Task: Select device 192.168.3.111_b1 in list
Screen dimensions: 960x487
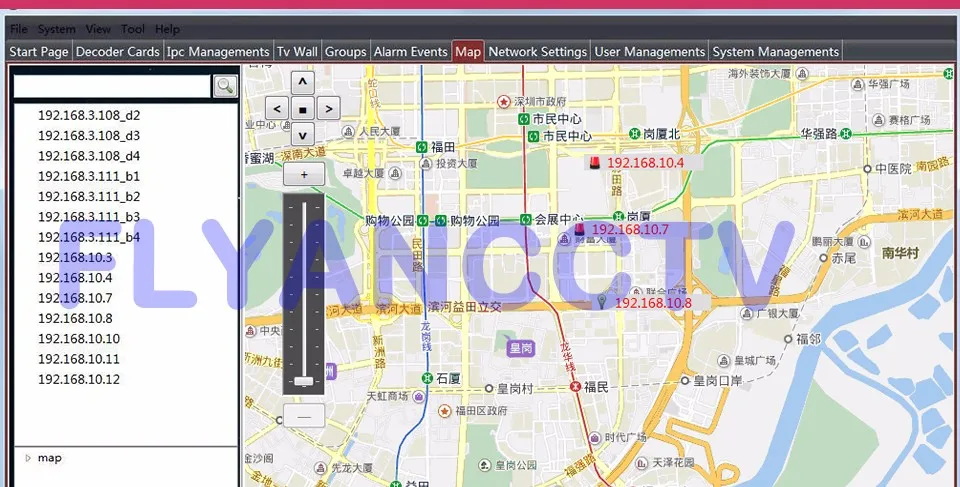Action: 89,176
